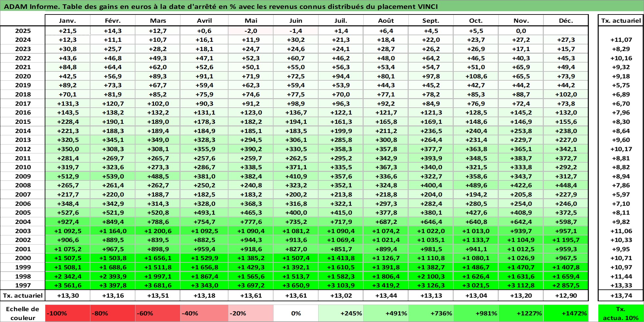644x322 pixels.
Task: Click the 1998 Févr. cell '+2 393,9'
Action: [x=113, y=276]
